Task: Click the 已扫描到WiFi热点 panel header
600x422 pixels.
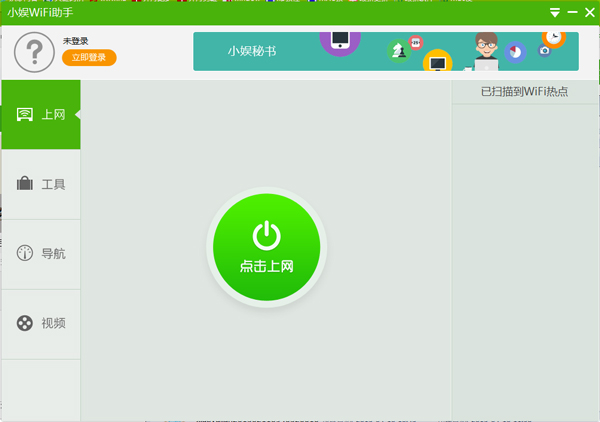Action: (x=524, y=91)
